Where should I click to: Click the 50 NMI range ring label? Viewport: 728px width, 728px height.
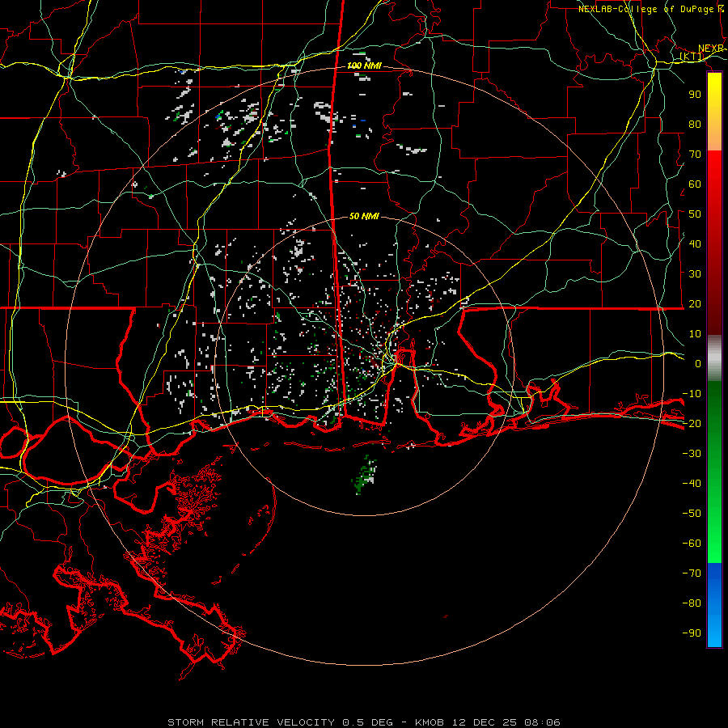[364, 216]
